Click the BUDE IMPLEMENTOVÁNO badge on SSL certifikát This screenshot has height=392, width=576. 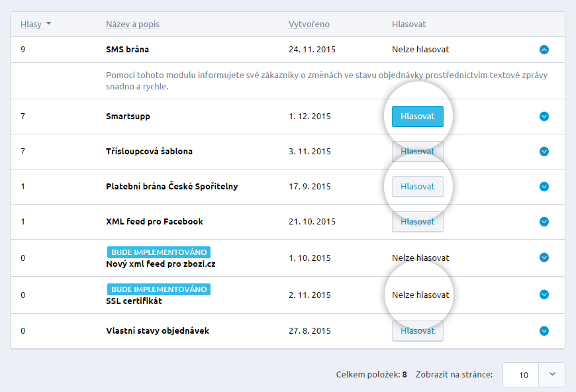pyautogui.click(x=158, y=289)
